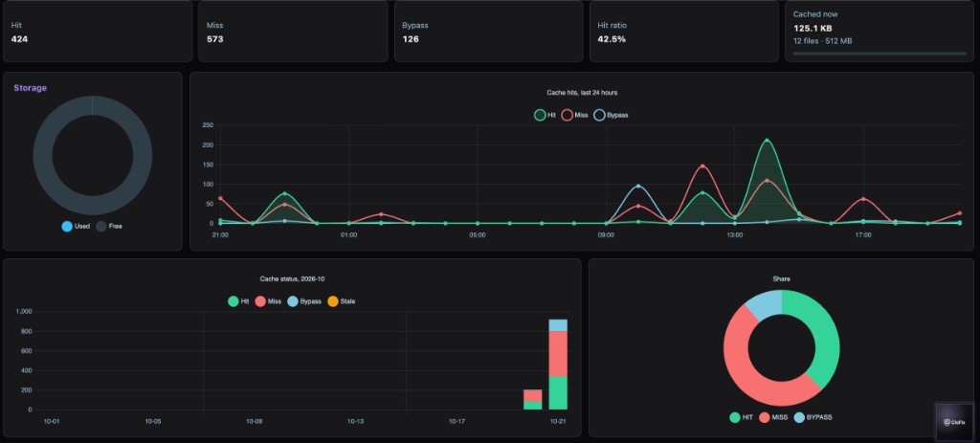The height and width of the screenshot is (443, 980).
Task: Toggle BYPASS in Share chart legend
Action: (x=813, y=417)
